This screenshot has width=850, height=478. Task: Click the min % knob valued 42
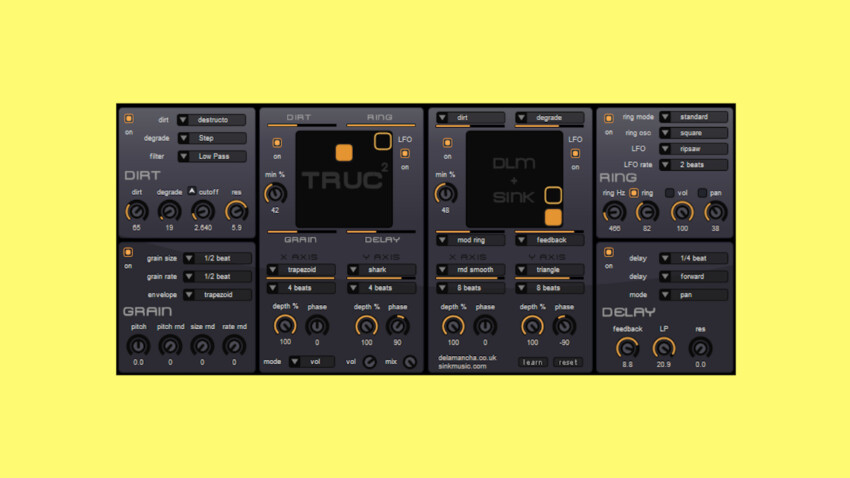coord(275,193)
